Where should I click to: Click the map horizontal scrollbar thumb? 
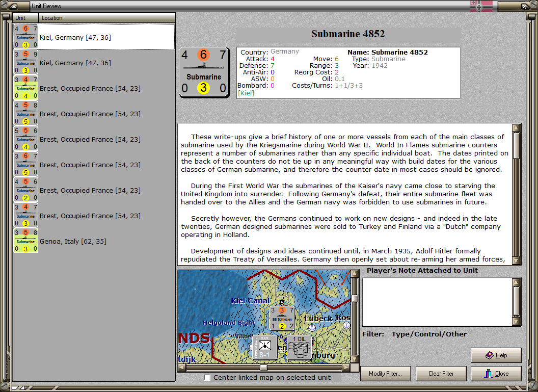tap(263, 368)
